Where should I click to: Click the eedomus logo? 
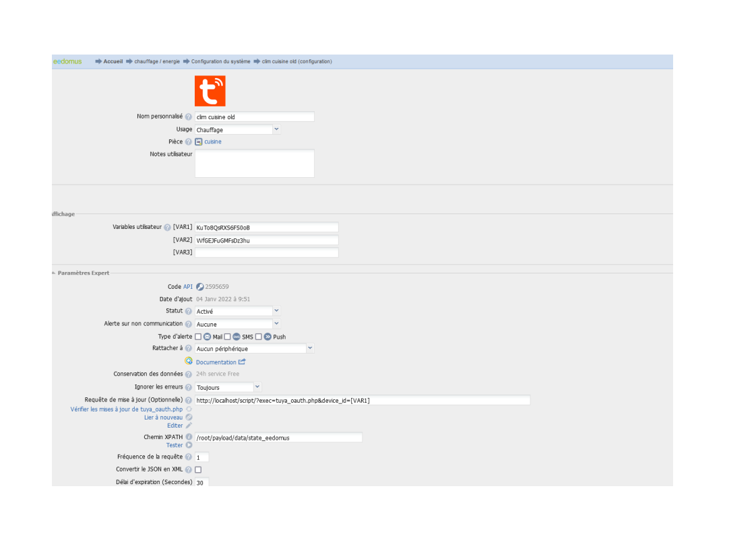click(x=67, y=61)
